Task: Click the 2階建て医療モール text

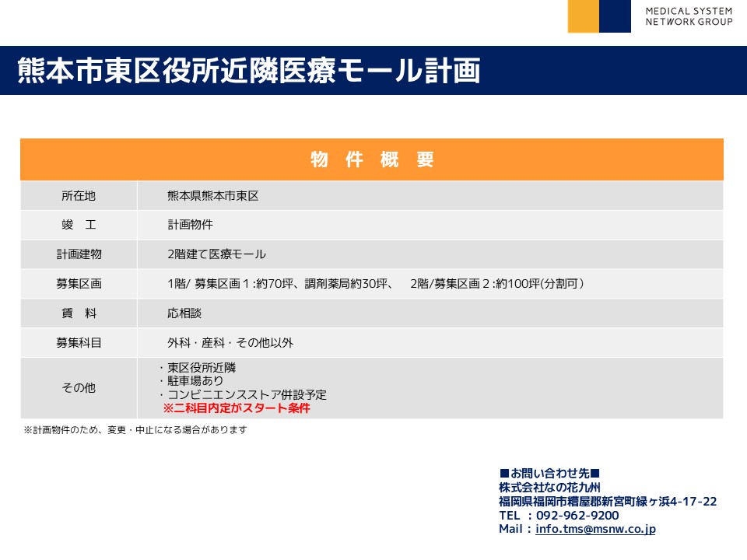Action: 216,254
